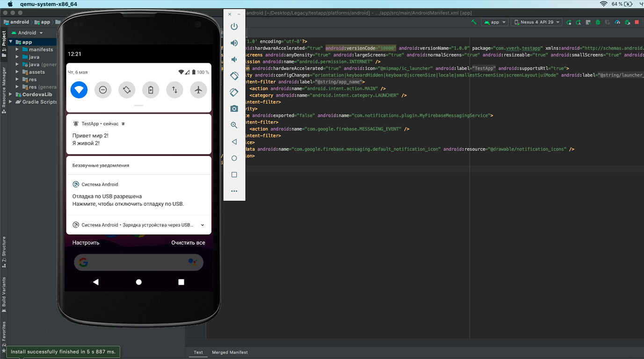The width and height of the screenshot is (644, 359).
Task: Click the qemu-system-x86_64 menu bar item
Action: pos(49,4)
